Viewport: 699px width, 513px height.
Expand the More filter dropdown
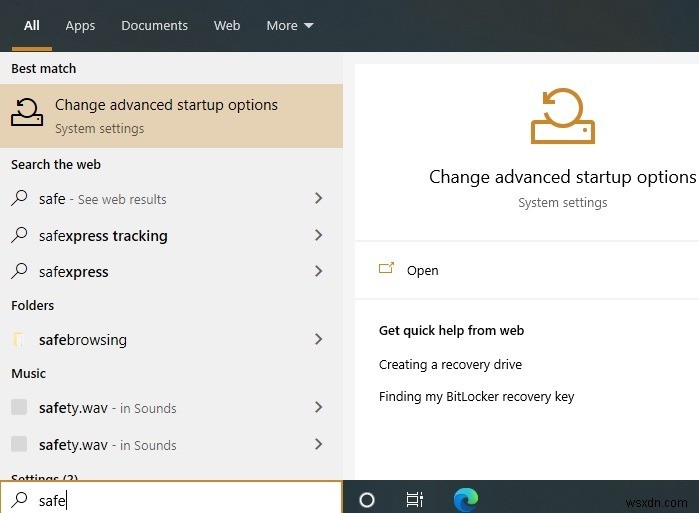[x=290, y=26]
